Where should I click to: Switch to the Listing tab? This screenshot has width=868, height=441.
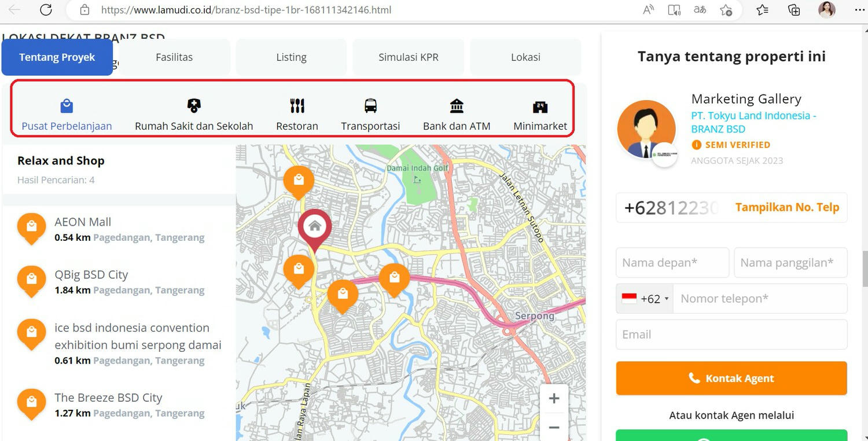click(291, 57)
